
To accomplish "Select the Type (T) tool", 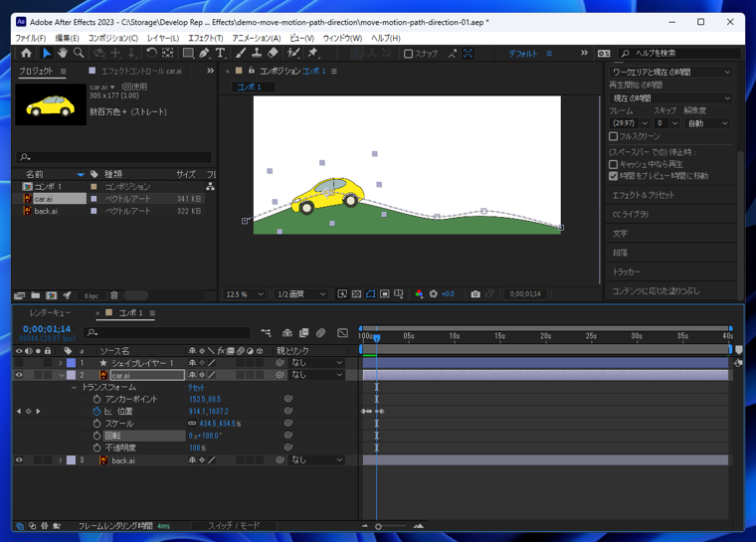I will (220, 53).
